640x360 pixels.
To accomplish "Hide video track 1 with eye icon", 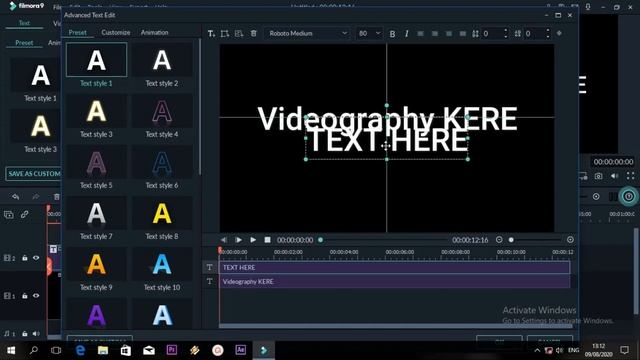I will (36, 296).
